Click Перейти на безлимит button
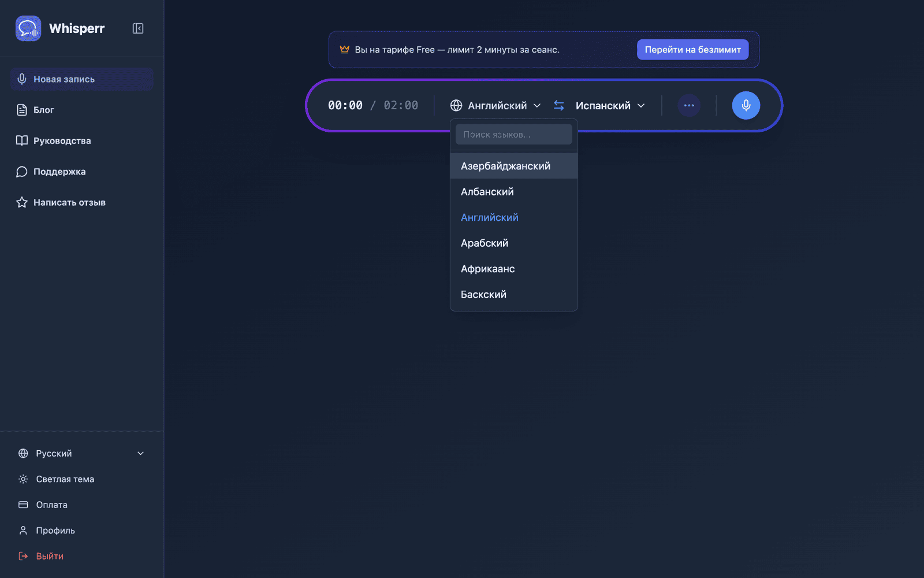924x578 pixels. (692, 50)
